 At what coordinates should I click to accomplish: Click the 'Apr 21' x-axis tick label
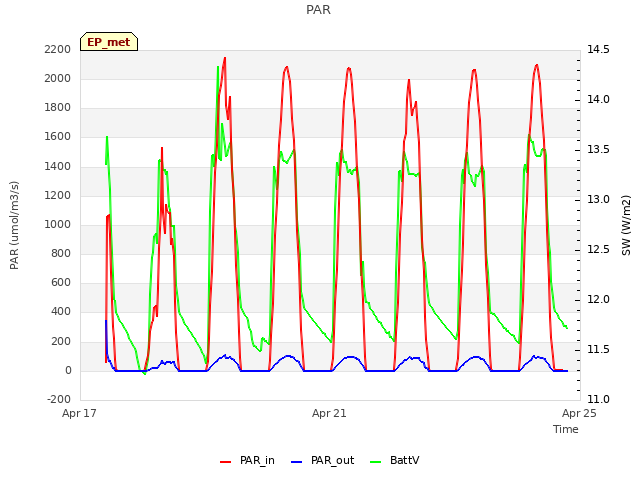point(329,413)
